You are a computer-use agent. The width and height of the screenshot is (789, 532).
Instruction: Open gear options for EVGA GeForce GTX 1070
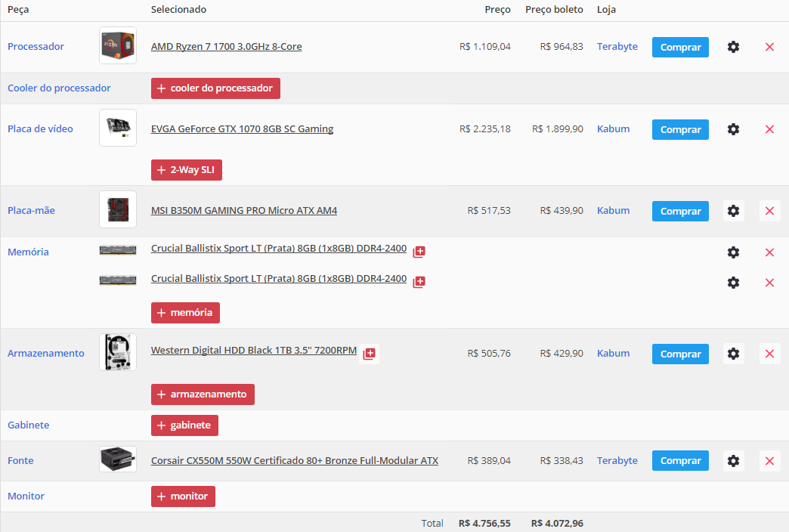point(733,129)
